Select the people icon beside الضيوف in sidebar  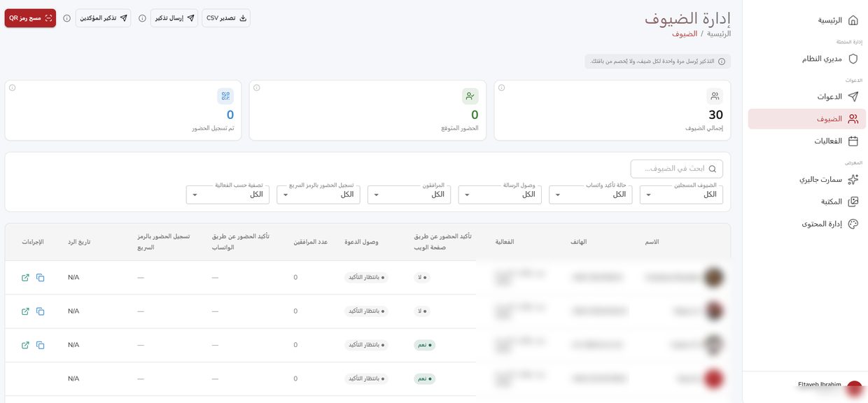pos(853,119)
